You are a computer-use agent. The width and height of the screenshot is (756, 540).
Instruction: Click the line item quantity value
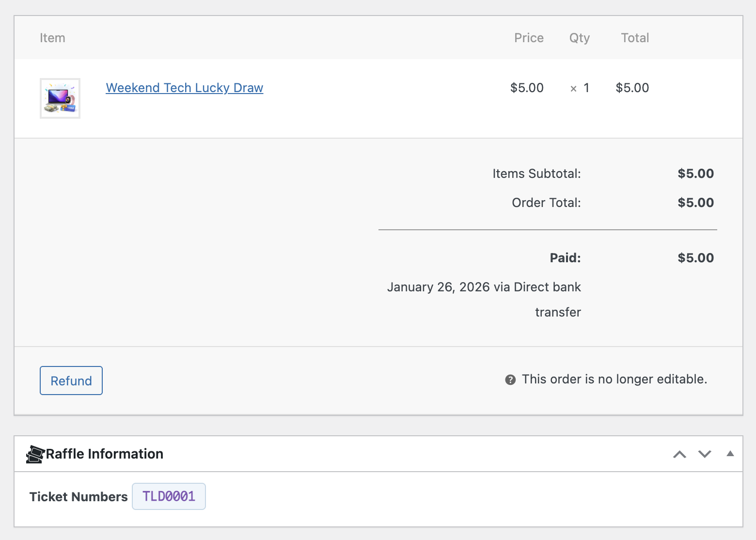[586, 88]
